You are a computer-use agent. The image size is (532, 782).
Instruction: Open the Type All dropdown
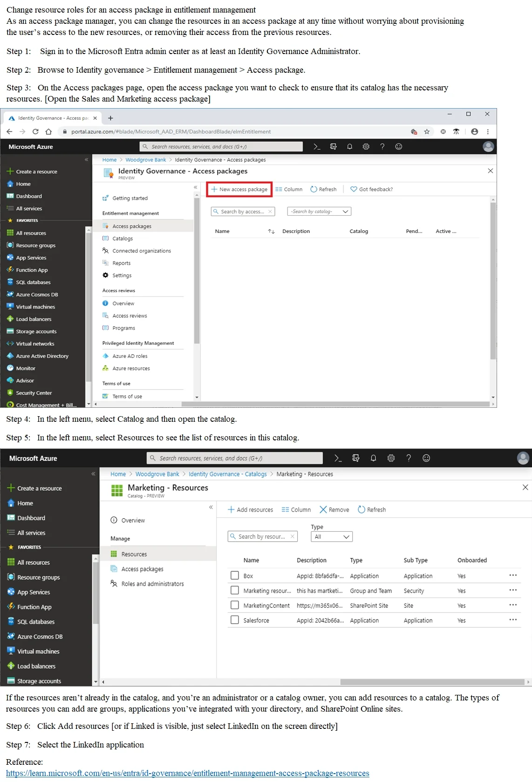click(332, 536)
